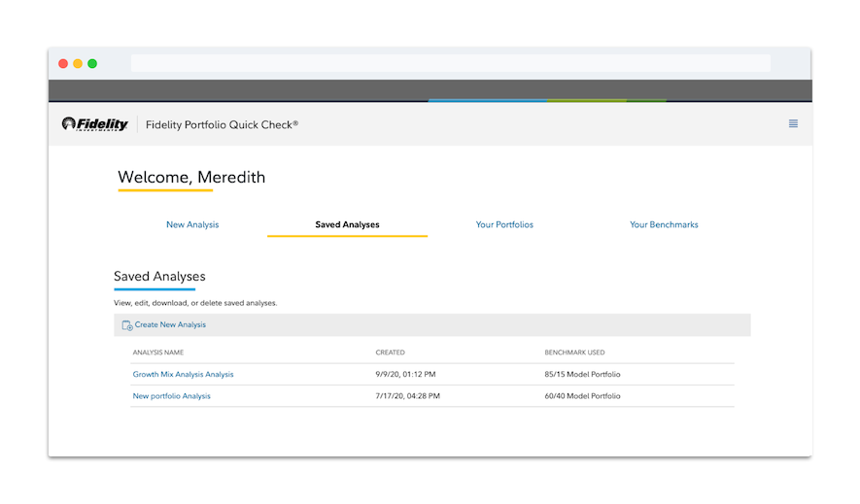Open the New portfolio Analysis link
This screenshot has height=504, width=860.
[171, 396]
